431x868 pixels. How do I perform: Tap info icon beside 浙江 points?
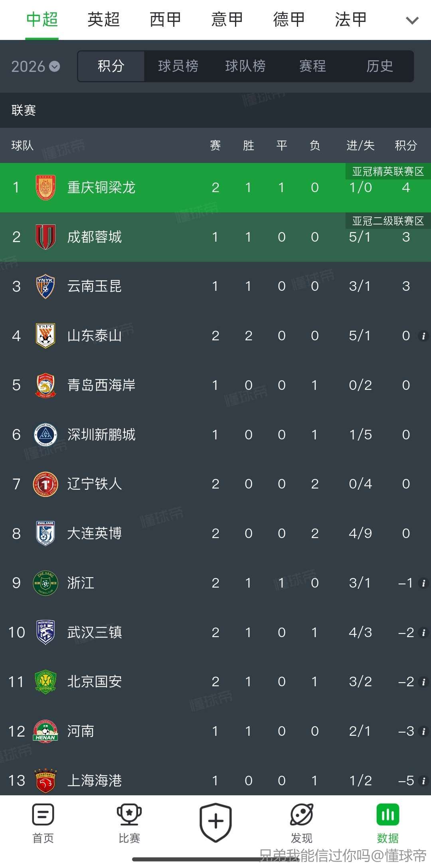tap(423, 583)
